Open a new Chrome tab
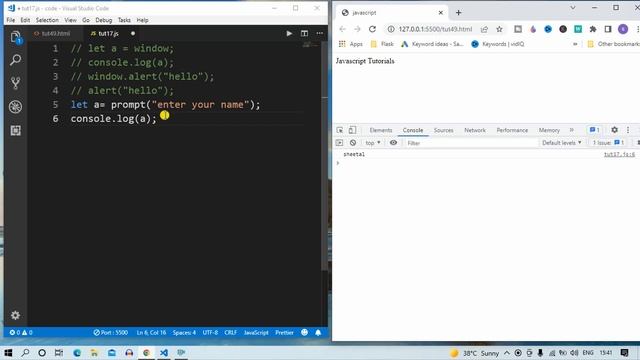This screenshot has width=640, height=360. pos(458,13)
